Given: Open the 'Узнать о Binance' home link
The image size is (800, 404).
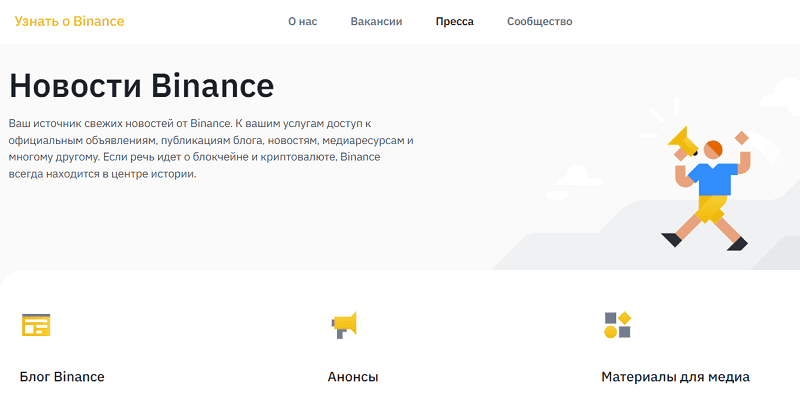Looking at the screenshot, I should (69, 21).
